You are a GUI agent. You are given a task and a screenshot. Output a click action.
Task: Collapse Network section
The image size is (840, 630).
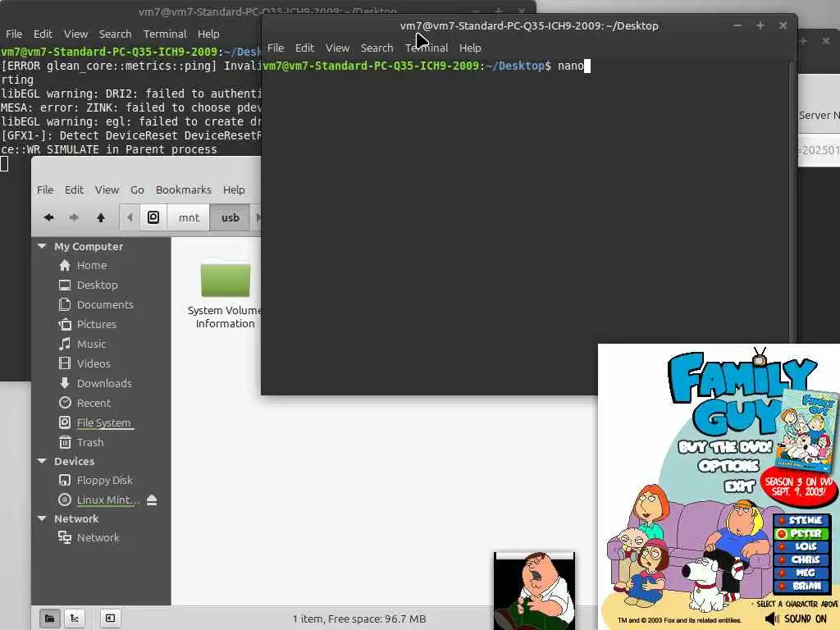coord(42,518)
